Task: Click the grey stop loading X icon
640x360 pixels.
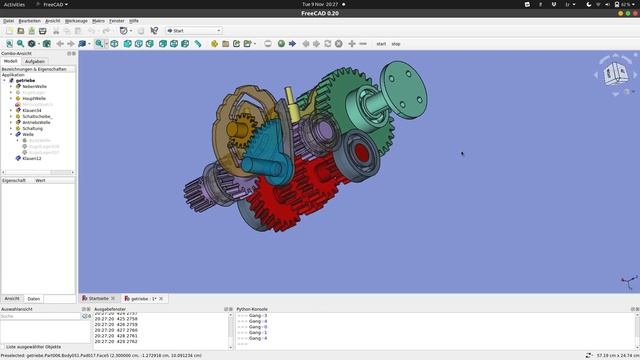Action: click(339, 44)
